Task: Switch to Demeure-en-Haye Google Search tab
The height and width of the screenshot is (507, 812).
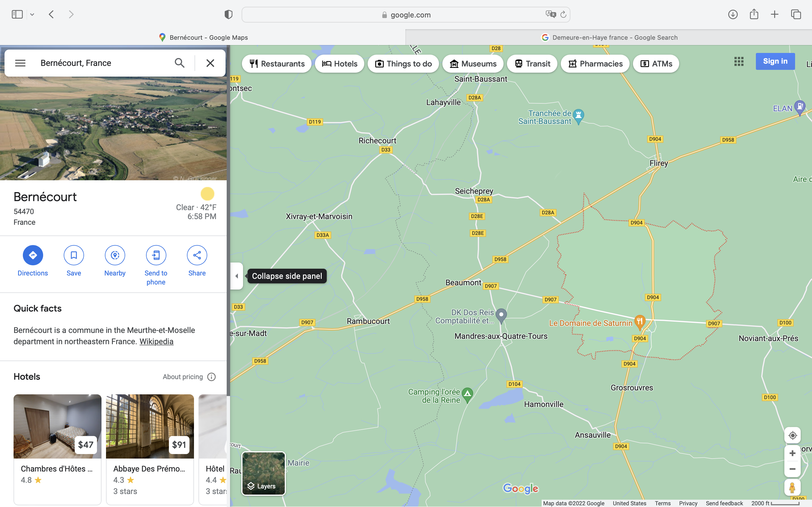Action: click(x=609, y=37)
